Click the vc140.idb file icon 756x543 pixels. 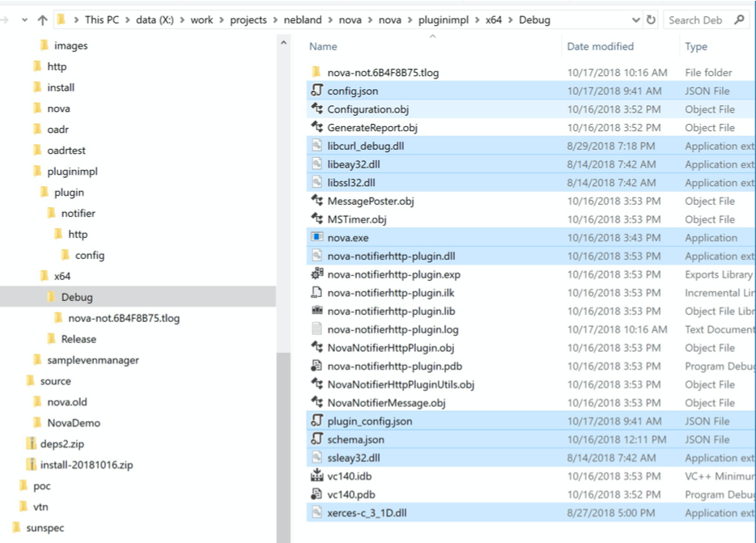tap(317, 476)
